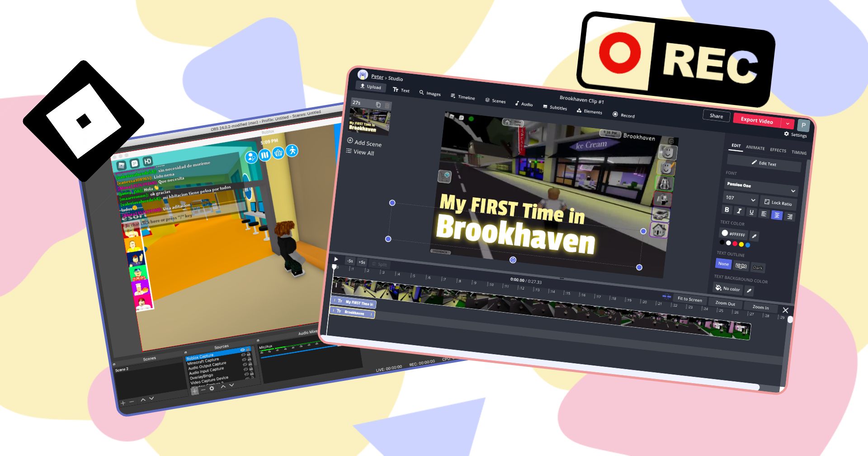Choose the blue text color swatch
The height and width of the screenshot is (456, 868).
[747, 245]
